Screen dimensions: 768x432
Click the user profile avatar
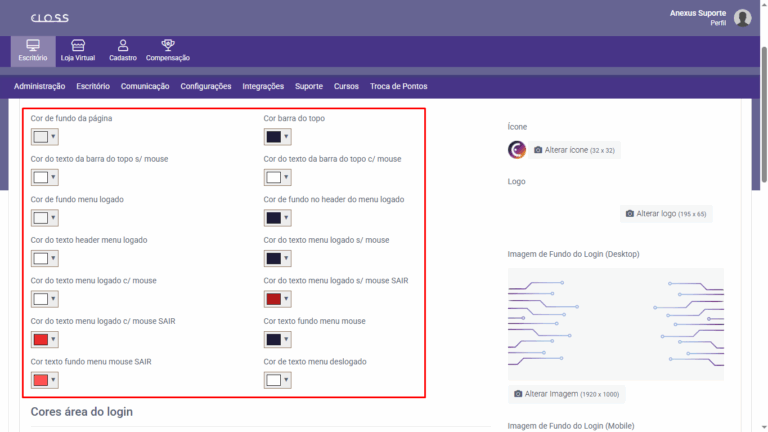(742, 17)
